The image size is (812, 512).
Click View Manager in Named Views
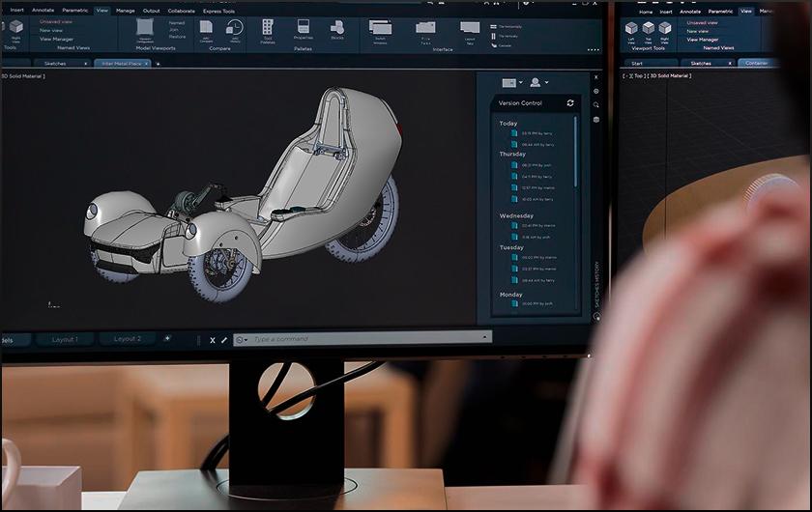point(56,39)
